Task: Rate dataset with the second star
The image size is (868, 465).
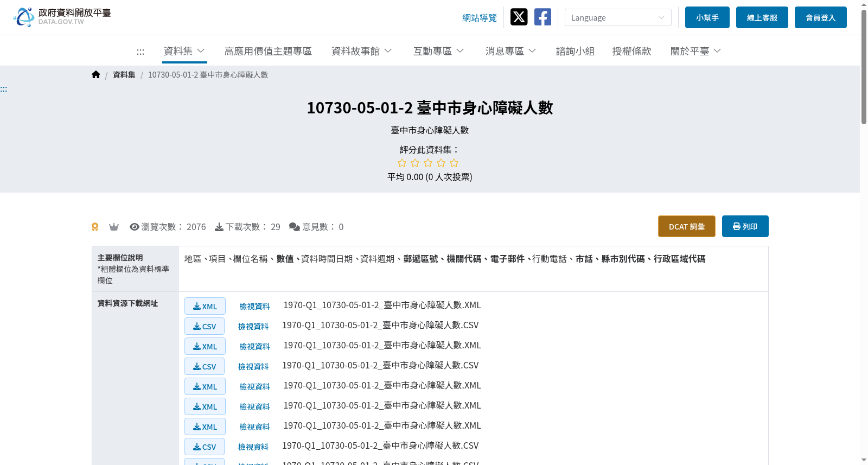Action: pyautogui.click(x=415, y=163)
